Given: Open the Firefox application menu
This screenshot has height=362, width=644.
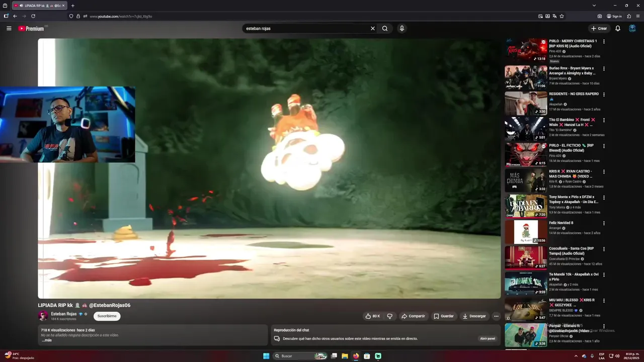Looking at the screenshot, I should point(637,16).
